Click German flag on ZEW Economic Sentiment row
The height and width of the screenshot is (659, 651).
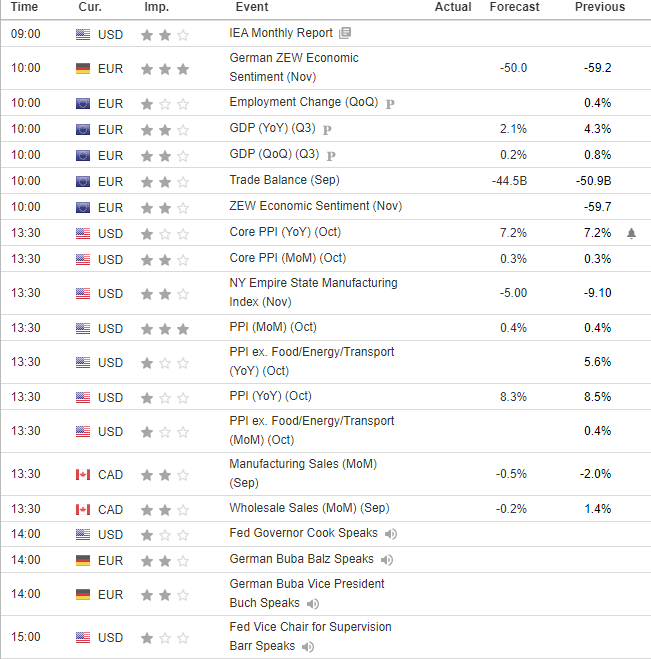tap(83, 69)
